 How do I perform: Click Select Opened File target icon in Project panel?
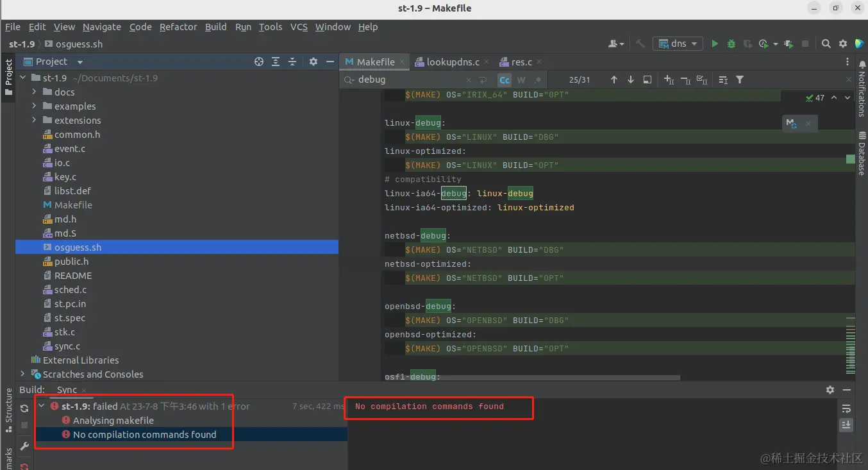coord(259,62)
